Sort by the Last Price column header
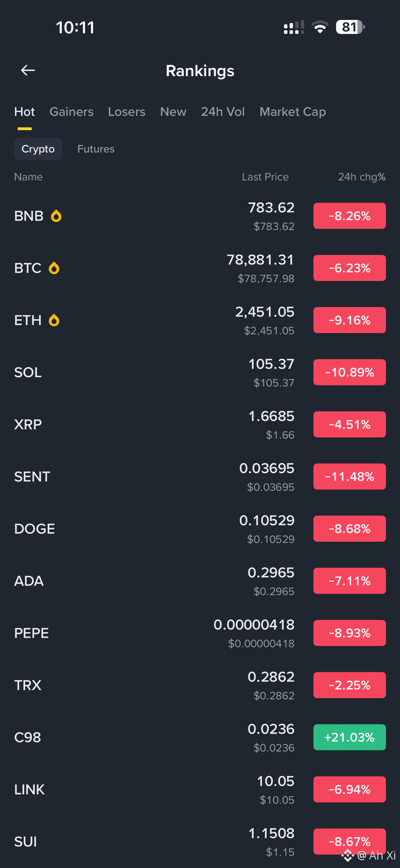 click(x=265, y=177)
